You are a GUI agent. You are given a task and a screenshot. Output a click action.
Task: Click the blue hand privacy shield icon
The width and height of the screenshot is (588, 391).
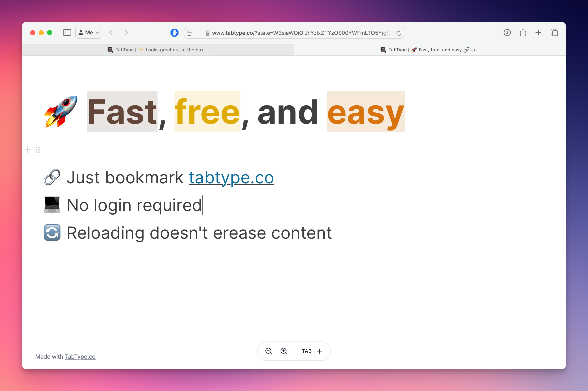point(175,33)
